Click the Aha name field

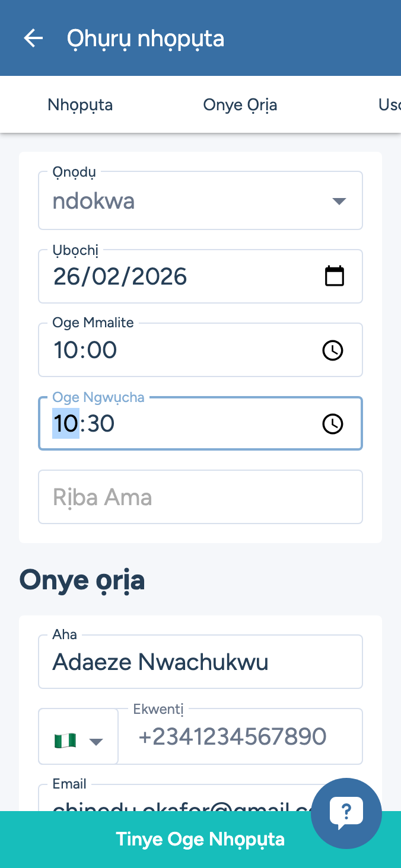click(x=200, y=662)
